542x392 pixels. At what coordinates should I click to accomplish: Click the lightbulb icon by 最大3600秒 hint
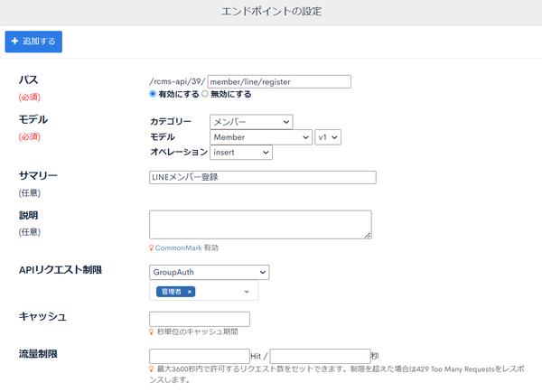coord(152,369)
